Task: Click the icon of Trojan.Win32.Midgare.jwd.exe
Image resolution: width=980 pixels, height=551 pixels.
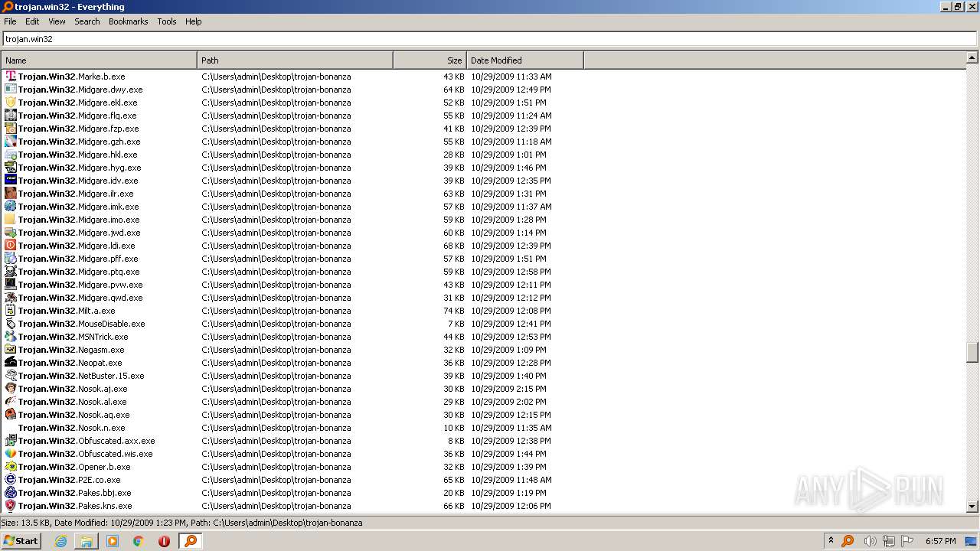Action: [x=11, y=233]
